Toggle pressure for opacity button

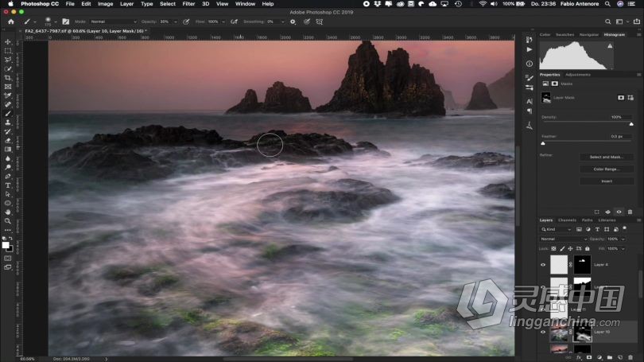186,21
